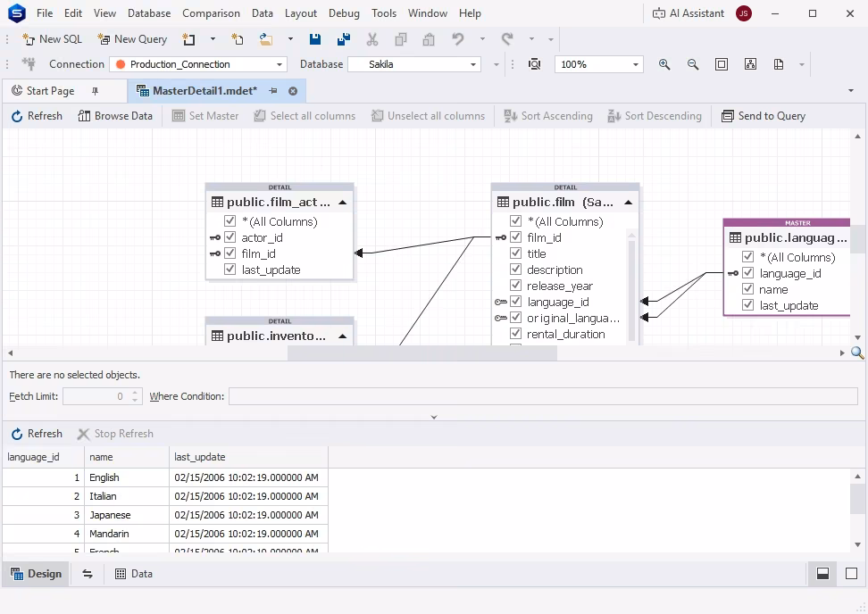Uncheck actor_id in film_actor table
The image size is (868, 614).
click(230, 237)
